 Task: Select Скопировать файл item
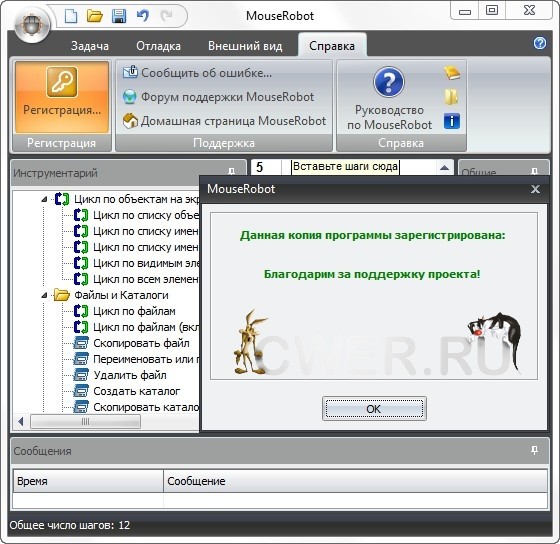(x=141, y=343)
